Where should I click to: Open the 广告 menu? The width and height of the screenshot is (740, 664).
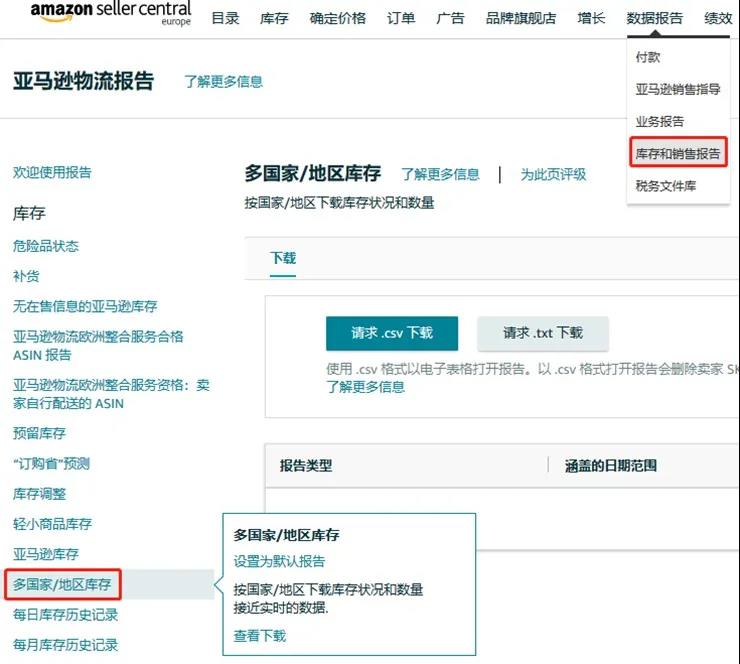click(450, 18)
